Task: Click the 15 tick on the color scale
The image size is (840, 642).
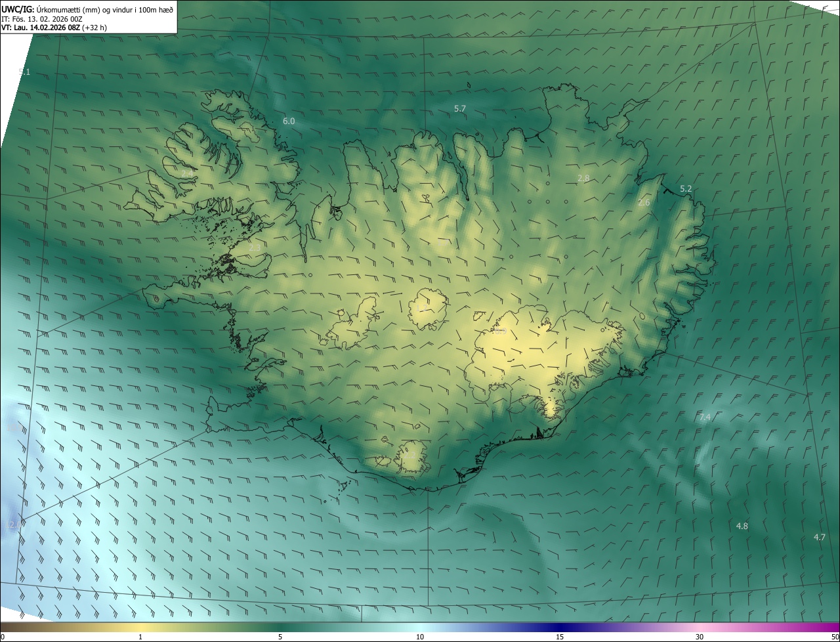Action: pos(560,637)
